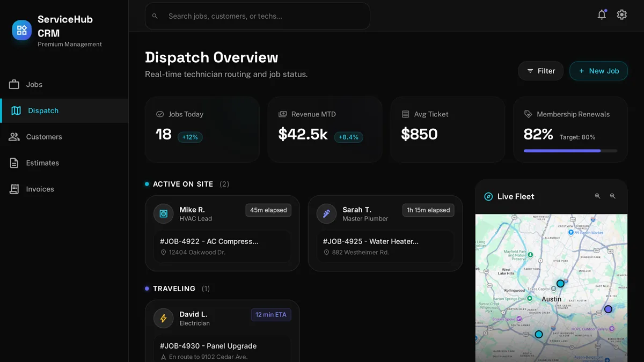The image size is (644, 362).
Task: Click cyan fleet marker near South Lamar
Action: point(539,334)
